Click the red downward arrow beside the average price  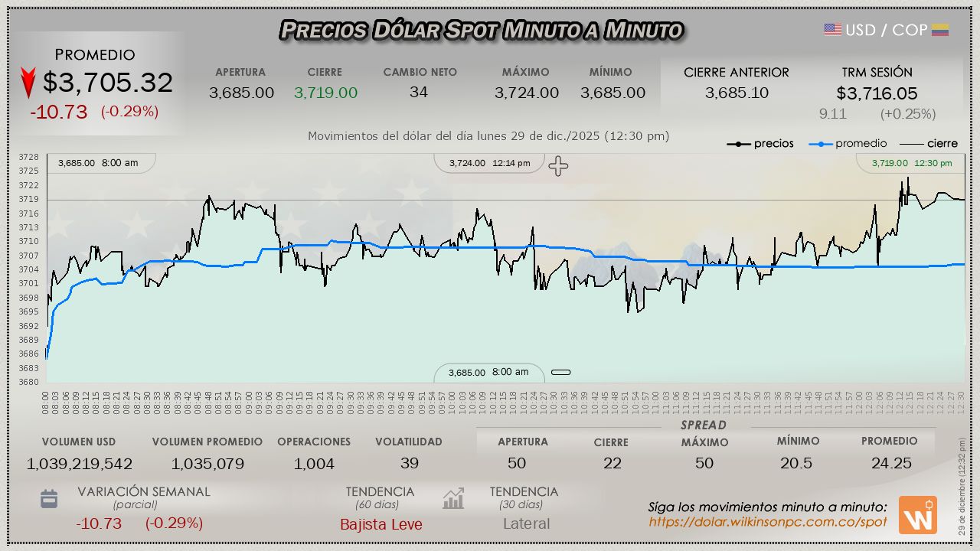click(x=28, y=83)
